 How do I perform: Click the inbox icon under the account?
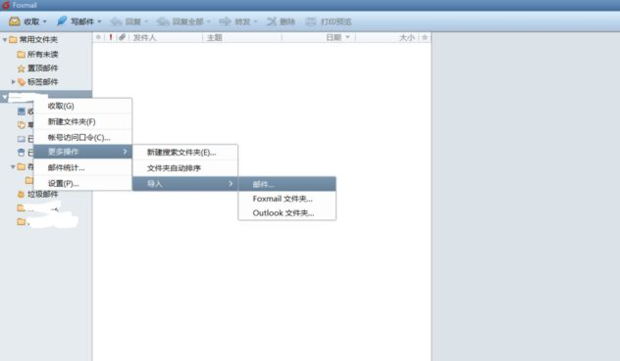pos(21,112)
